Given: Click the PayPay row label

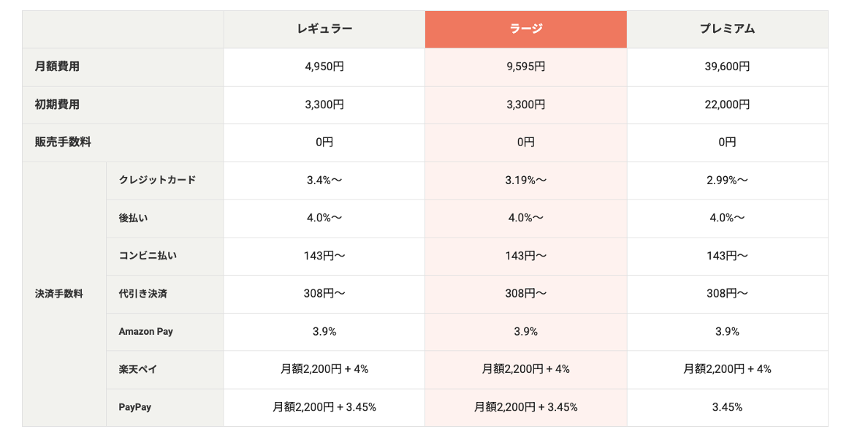Looking at the screenshot, I should pyautogui.click(x=135, y=407).
